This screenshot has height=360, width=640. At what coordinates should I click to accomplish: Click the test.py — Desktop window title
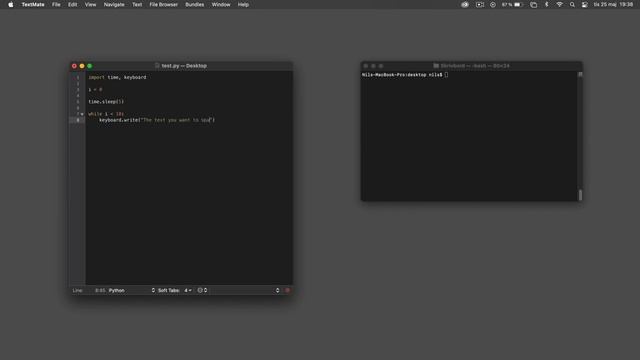coord(184,66)
